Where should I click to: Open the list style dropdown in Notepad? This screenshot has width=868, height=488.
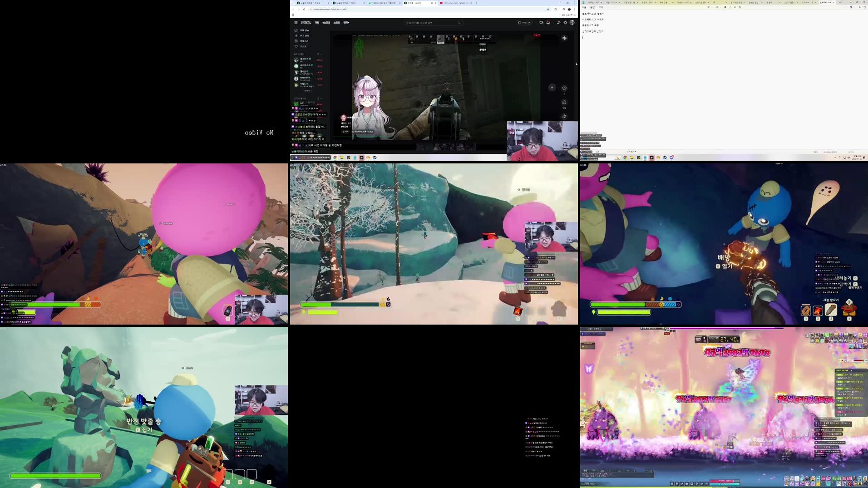718,7
